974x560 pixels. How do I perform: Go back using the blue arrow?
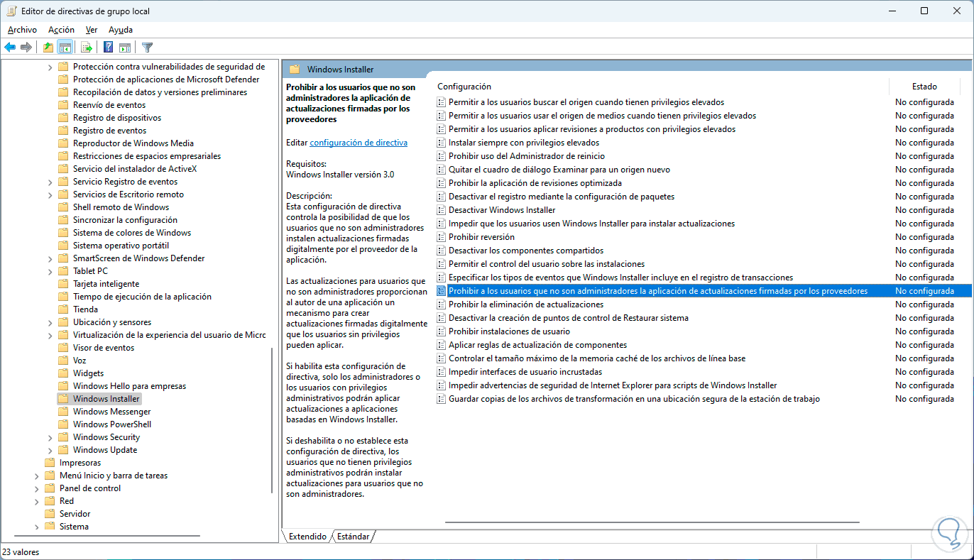point(10,48)
